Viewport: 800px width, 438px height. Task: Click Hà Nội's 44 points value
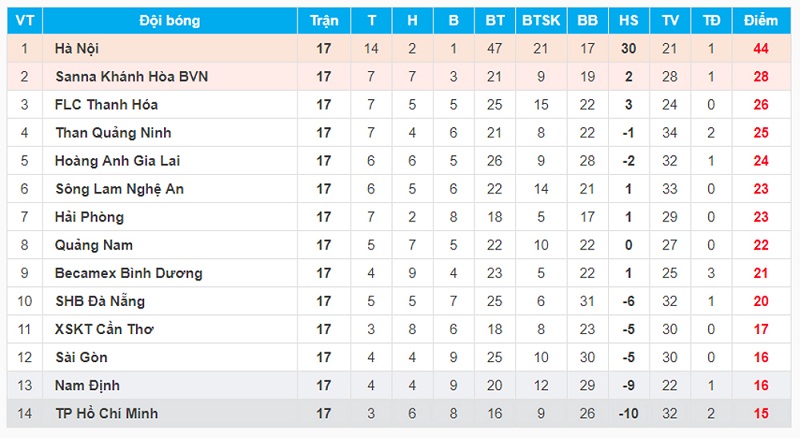coord(761,48)
